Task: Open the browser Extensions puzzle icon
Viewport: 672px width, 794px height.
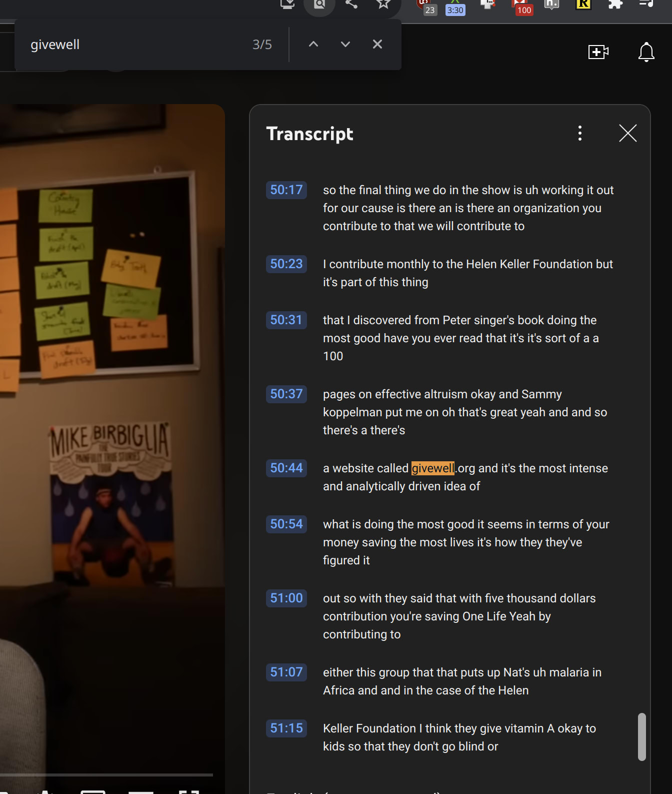Action: click(615, 4)
